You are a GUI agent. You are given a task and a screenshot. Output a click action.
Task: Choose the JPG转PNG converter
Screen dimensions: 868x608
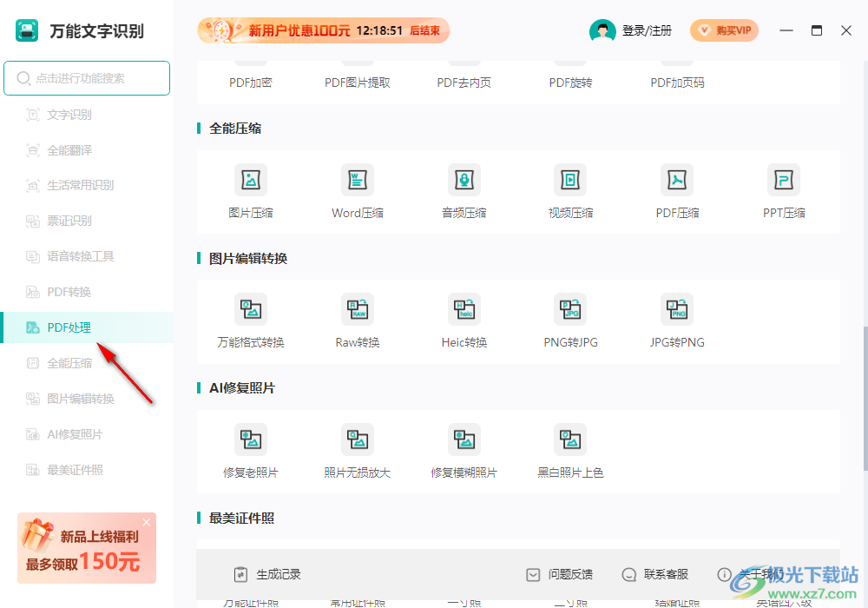[x=677, y=321]
